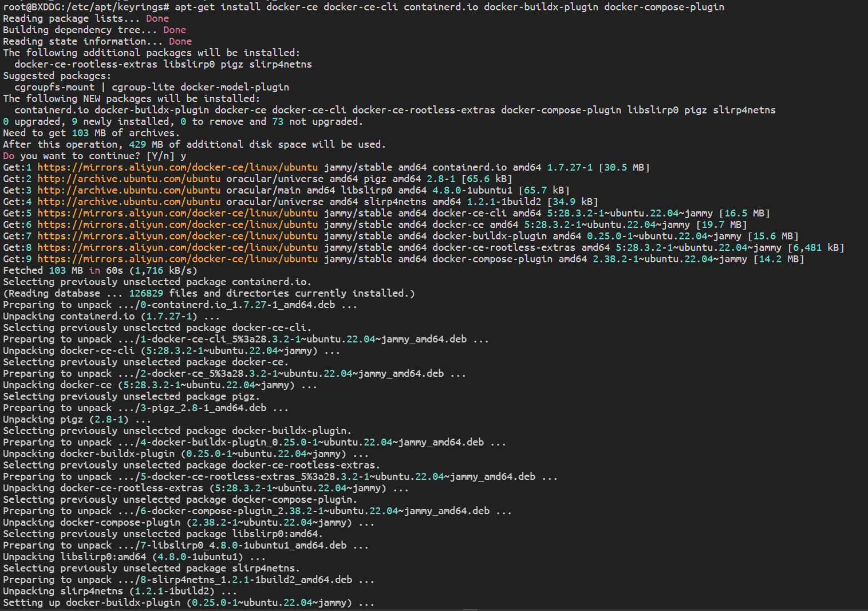The width and height of the screenshot is (868, 611).
Task: Click 'Selecting previously unselected package docker-ce-cli.'
Action: point(157,328)
